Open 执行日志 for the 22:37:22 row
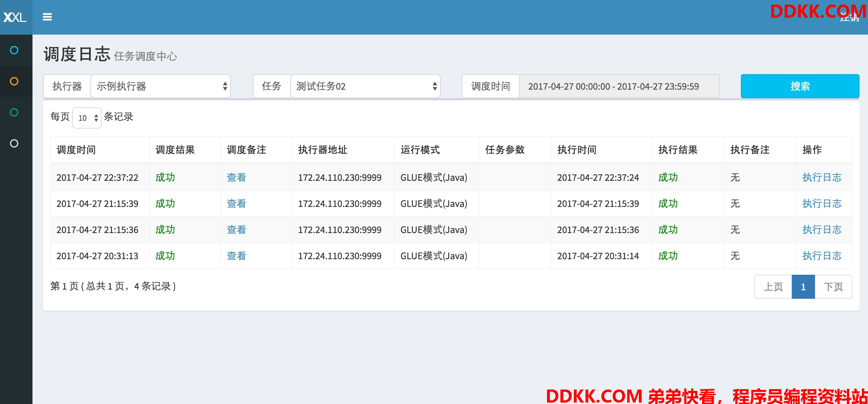868x404 pixels. (x=821, y=177)
